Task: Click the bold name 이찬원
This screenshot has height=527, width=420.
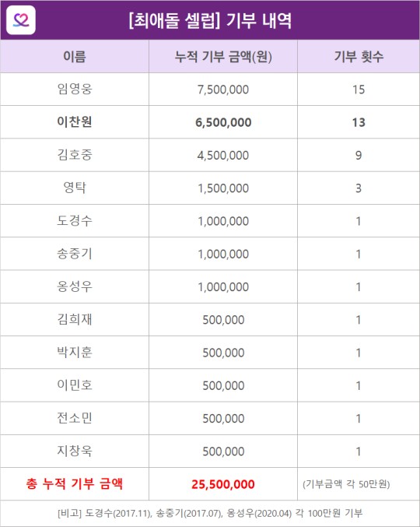Action: (x=75, y=122)
